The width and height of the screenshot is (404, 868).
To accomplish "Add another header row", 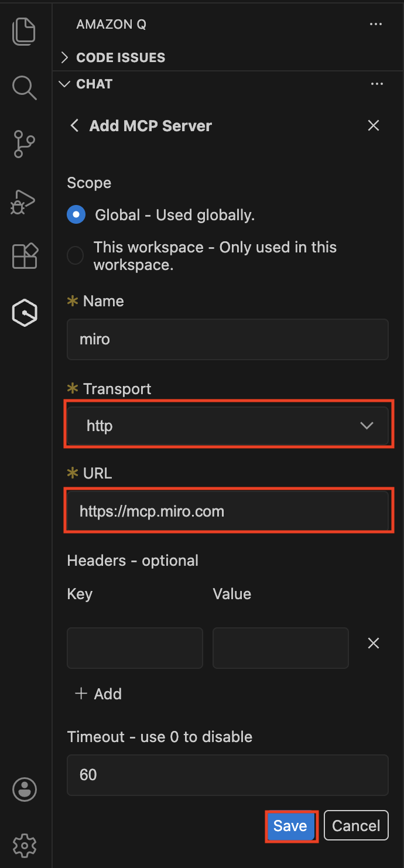I will coord(98,694).
